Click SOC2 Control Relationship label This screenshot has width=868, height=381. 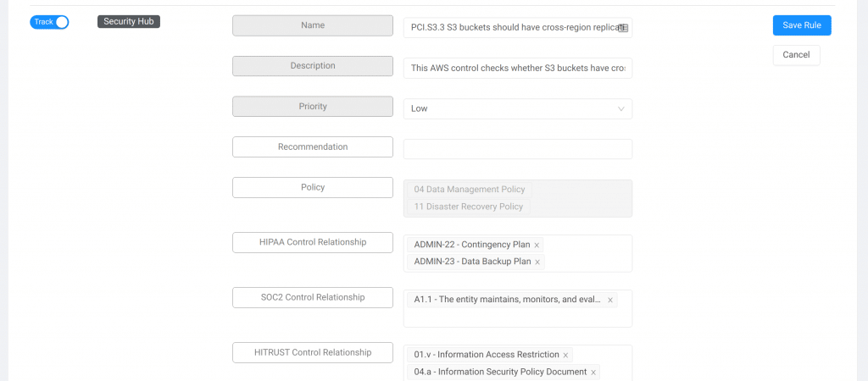coord(313,297)
